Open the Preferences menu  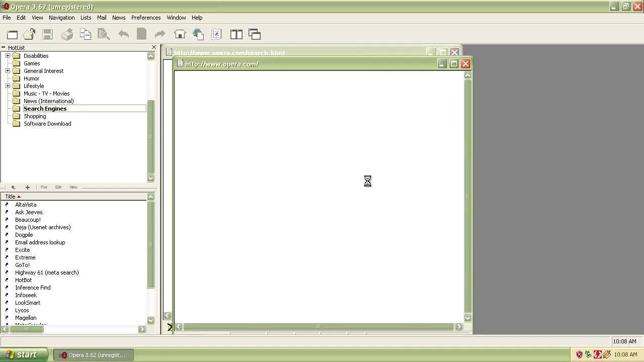point(146,18)
